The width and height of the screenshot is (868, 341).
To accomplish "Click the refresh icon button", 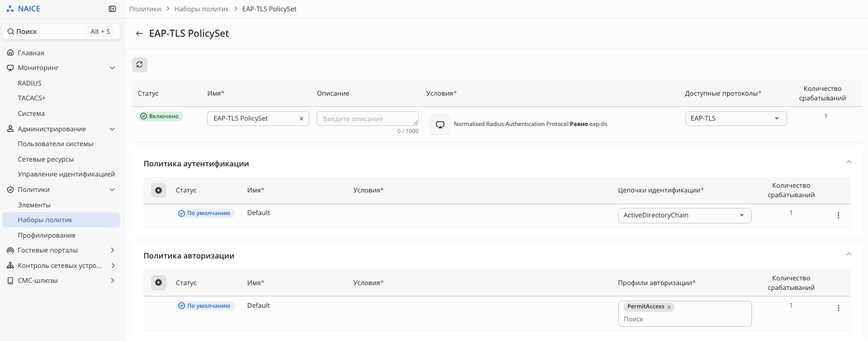I will (139, 65).
